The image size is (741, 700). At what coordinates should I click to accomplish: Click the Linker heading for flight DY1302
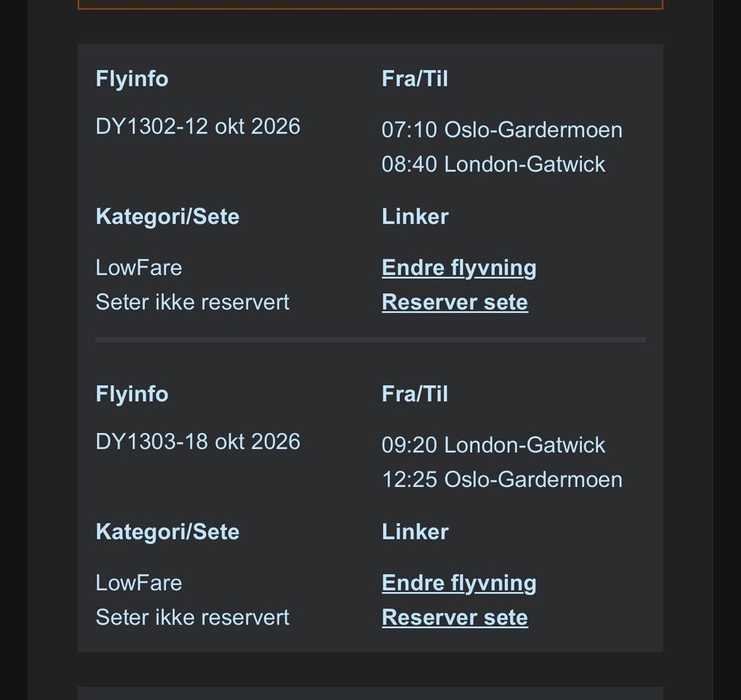[414, 216]
